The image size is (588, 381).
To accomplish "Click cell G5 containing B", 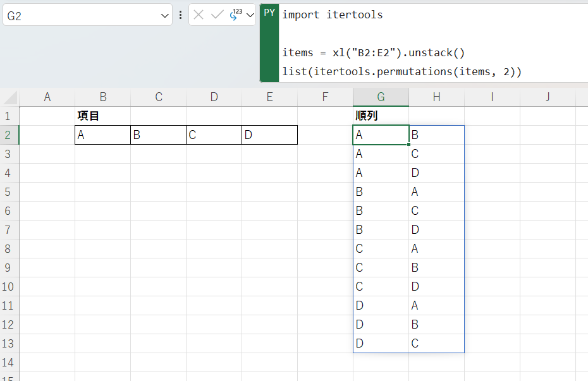I will pyautogui.click(x=381, y=192).
